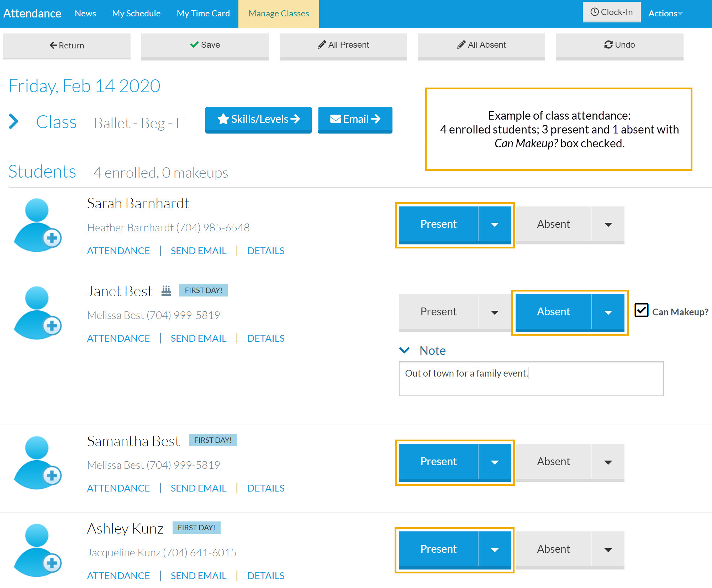The height and width of the screenshot is (588, 712).
Task: Switch to My Time Card tab
Action: click(203, 14)
